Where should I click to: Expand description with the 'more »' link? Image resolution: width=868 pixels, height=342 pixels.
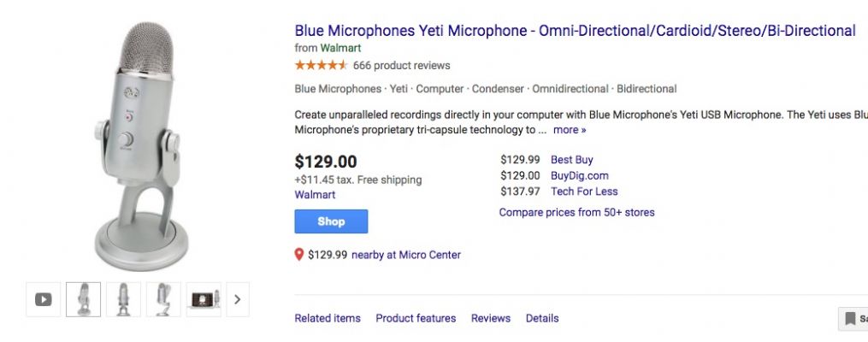pyautogui.click(x=570, y=130)
